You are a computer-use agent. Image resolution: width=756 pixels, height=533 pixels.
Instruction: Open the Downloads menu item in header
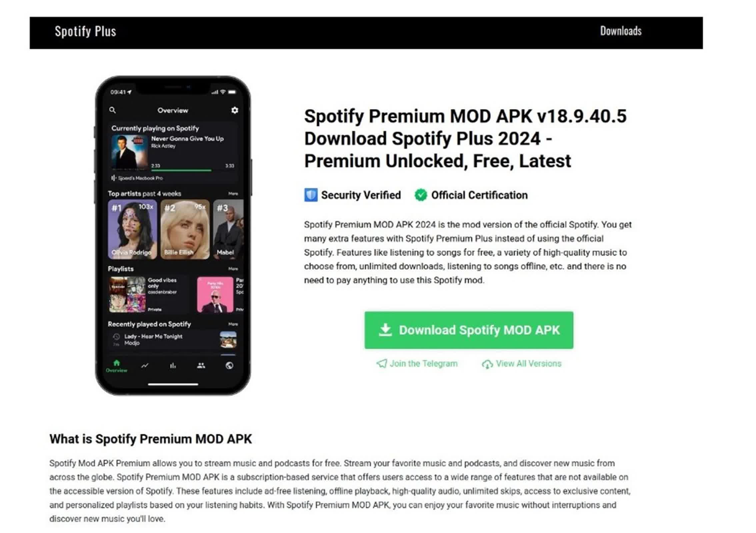621,31
